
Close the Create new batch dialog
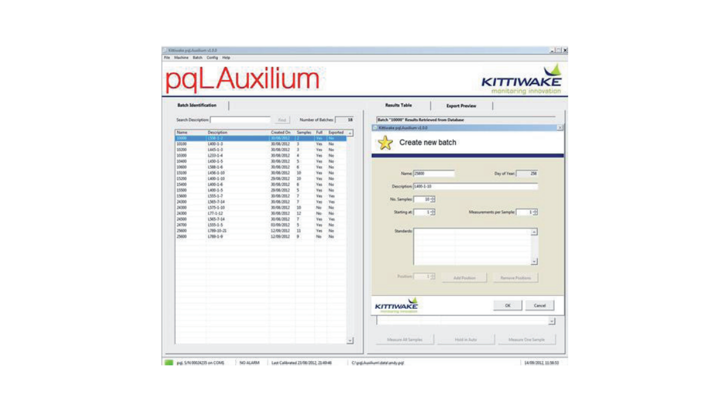[x=559, y=128]
